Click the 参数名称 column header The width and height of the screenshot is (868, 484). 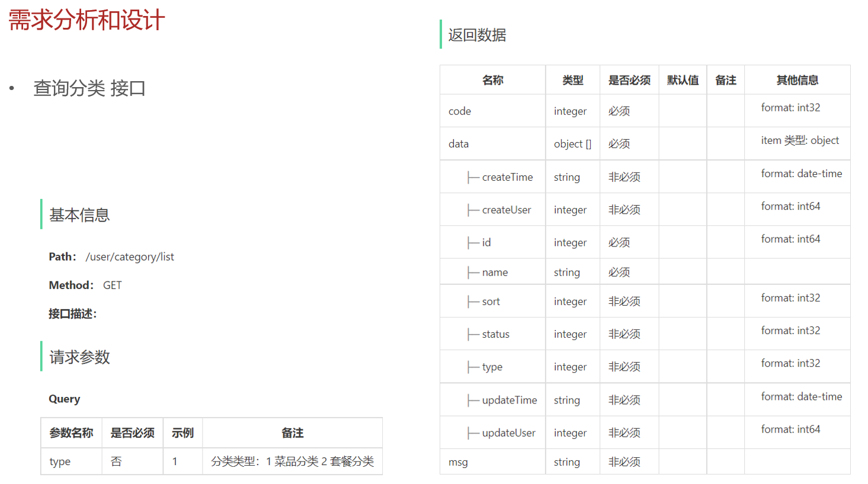[x=71, y=433]
